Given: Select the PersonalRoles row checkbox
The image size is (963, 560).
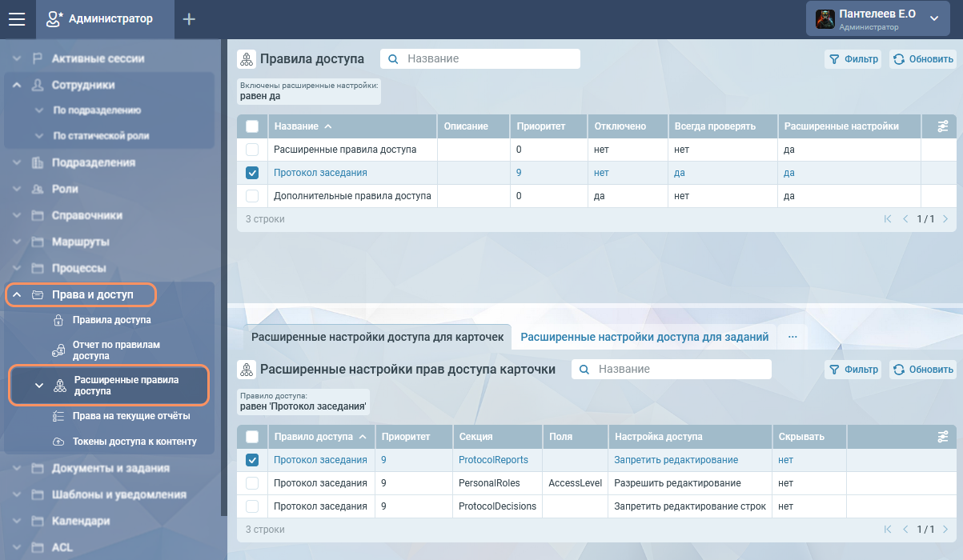Looking at the screenshot, I should (252, 483).
